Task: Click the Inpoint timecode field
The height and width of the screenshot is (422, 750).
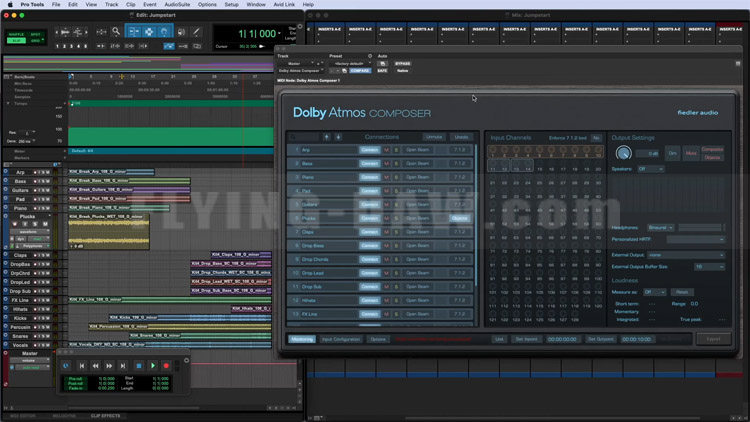Action: pos(562,339)
